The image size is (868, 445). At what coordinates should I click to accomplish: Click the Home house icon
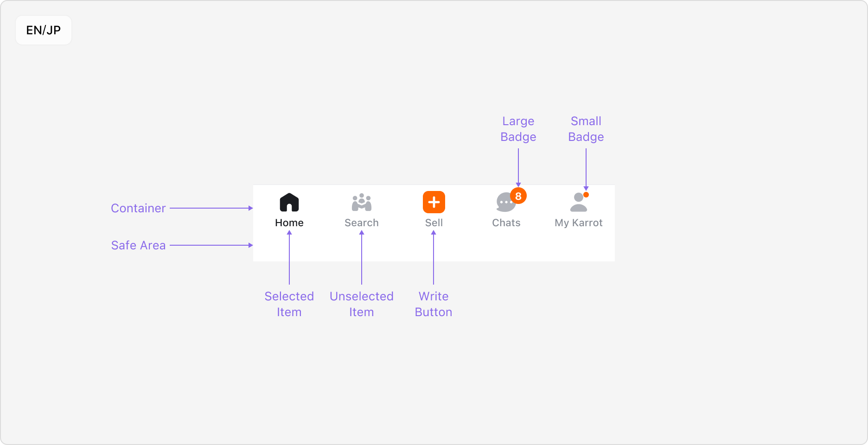[x=289, y=203]
